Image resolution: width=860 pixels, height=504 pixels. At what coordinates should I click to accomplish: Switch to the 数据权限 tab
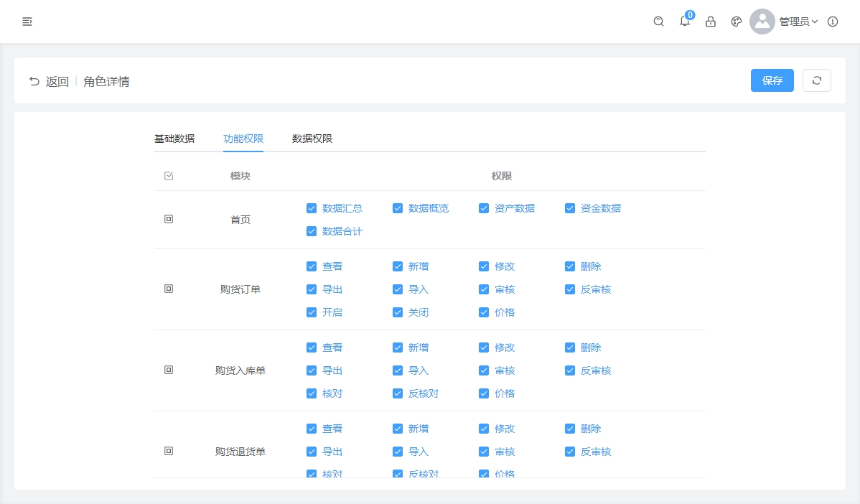[312, 139]
